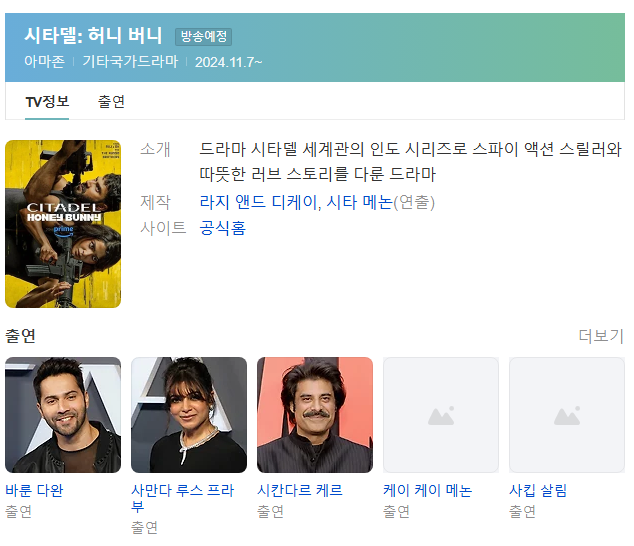Click the 시타델: 허니 버니 title

[x=93, y=36]
